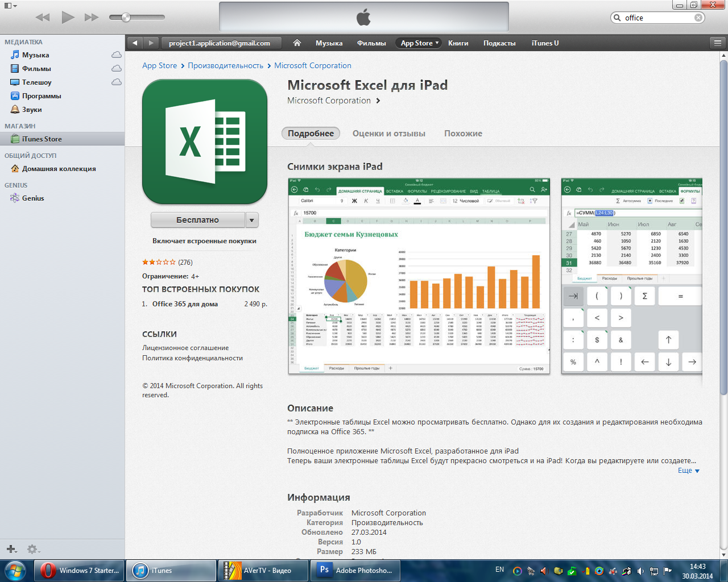
Task: Switch to Оценки и отзывы tab
Action: tap(388, 134)
